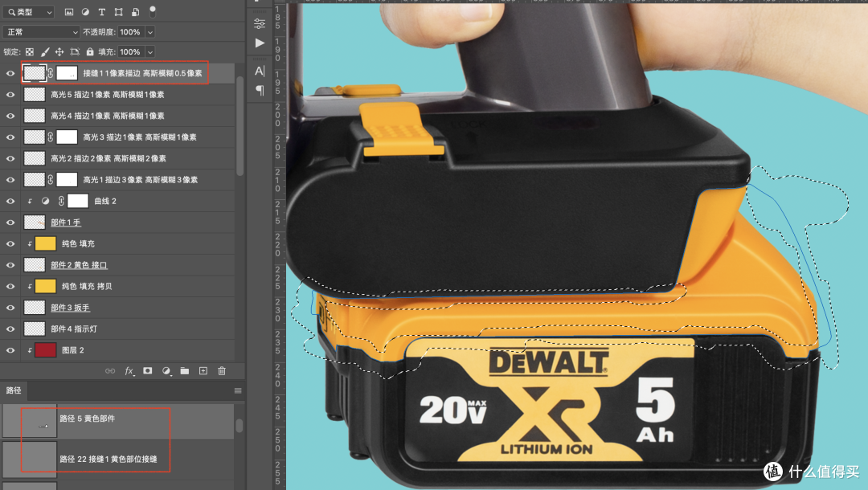Hide the 曲线 2 adjustment layer
Image resolution: width=868 pixels, height=490 pixels.
pos(10,202)
